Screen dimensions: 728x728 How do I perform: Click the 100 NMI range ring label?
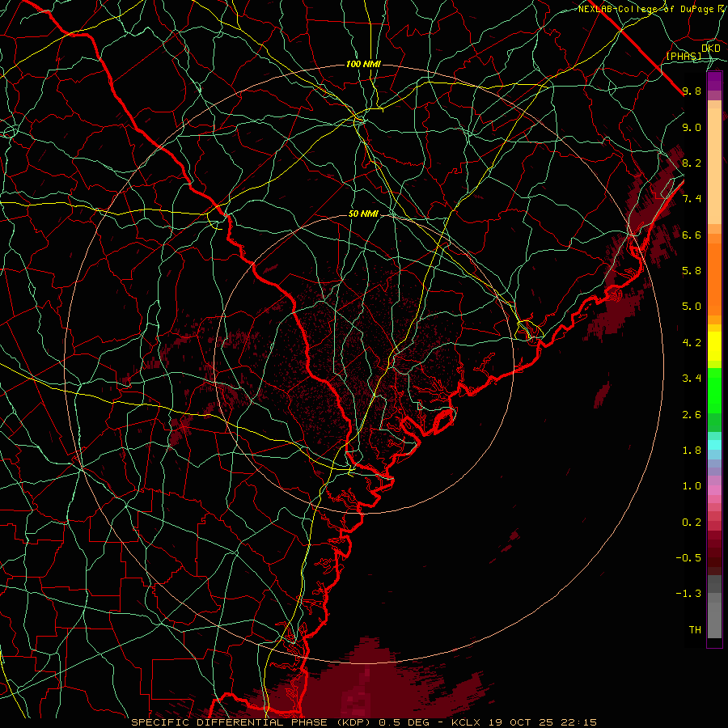pyautogui.click(x=363, y=64)
